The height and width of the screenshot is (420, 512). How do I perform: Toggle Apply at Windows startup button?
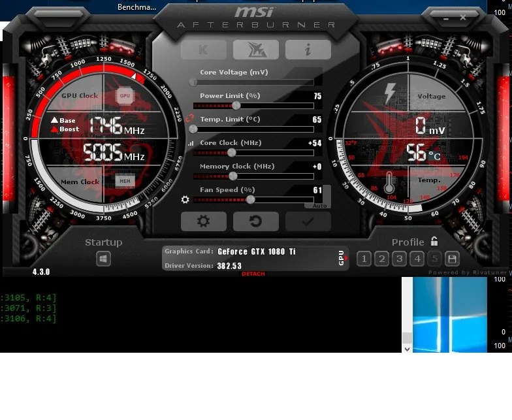click(103, 259)
